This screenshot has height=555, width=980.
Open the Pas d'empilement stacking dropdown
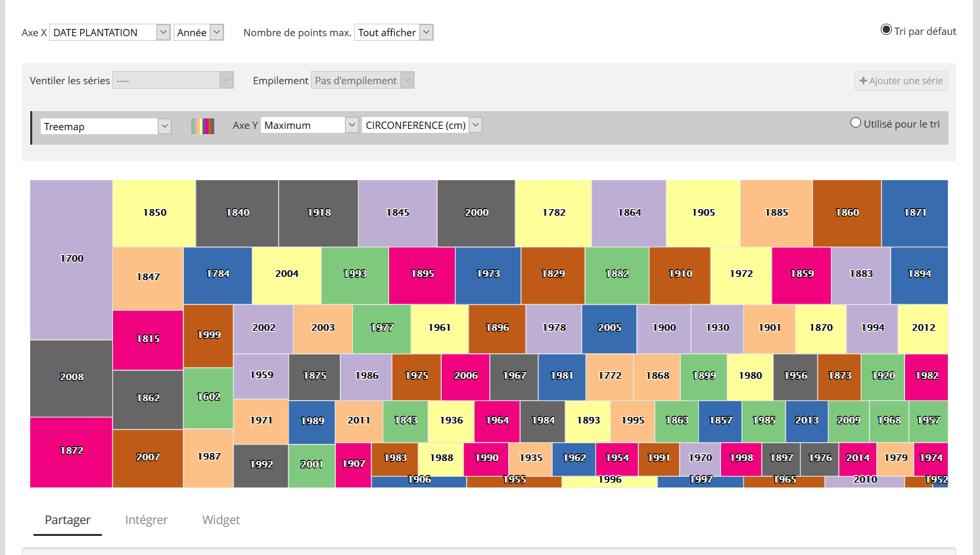pyautogui.click(x=362, y=80)
